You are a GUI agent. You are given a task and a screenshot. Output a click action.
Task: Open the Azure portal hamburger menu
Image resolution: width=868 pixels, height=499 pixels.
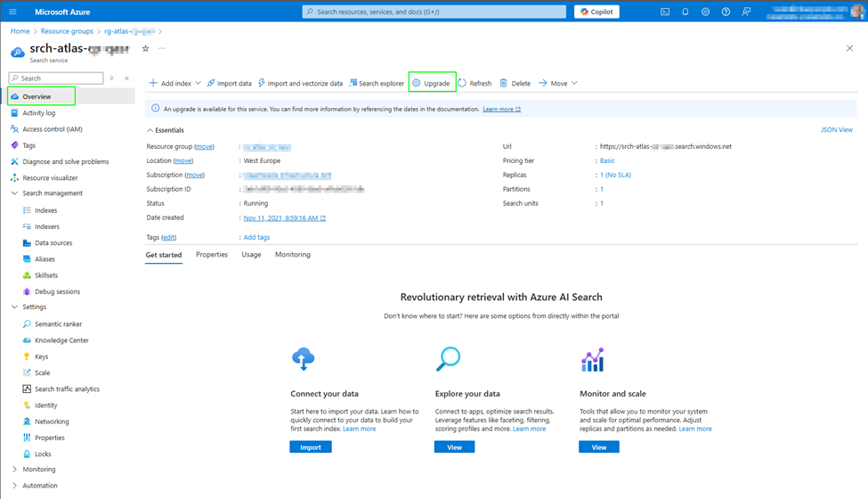(x=12, y=12)
